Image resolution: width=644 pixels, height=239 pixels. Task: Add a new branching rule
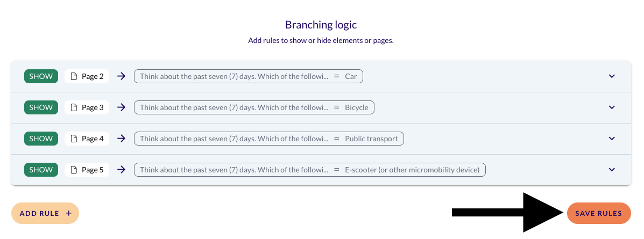[45, 213]
